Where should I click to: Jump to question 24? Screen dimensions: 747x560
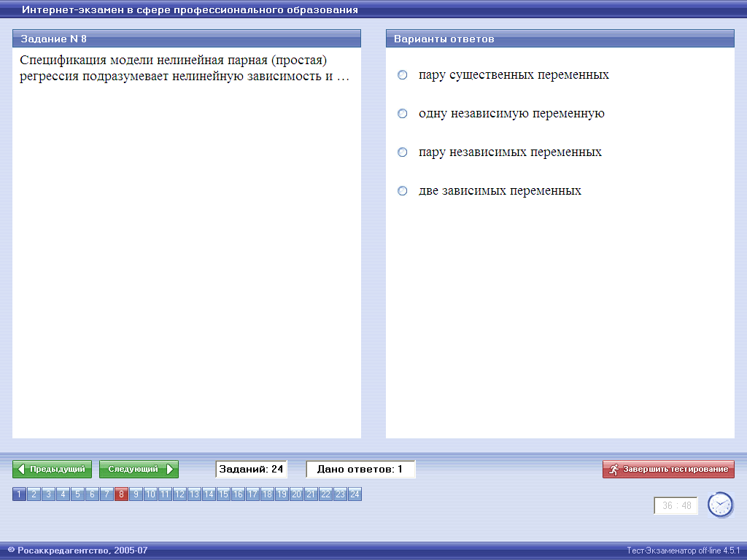pyautogui.click(x=355, y=494)
